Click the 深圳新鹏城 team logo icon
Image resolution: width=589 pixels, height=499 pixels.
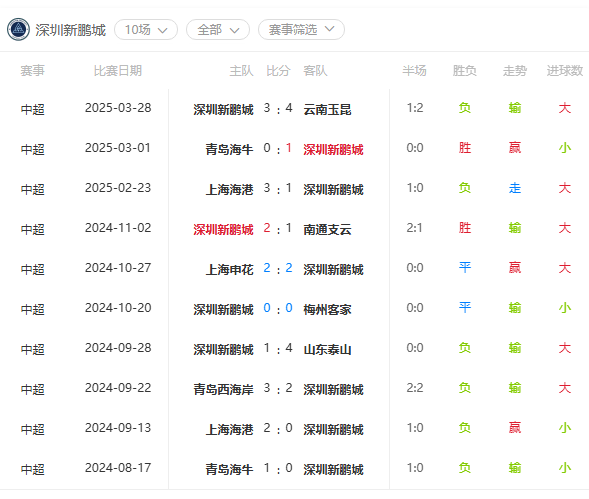click(18, 29)
